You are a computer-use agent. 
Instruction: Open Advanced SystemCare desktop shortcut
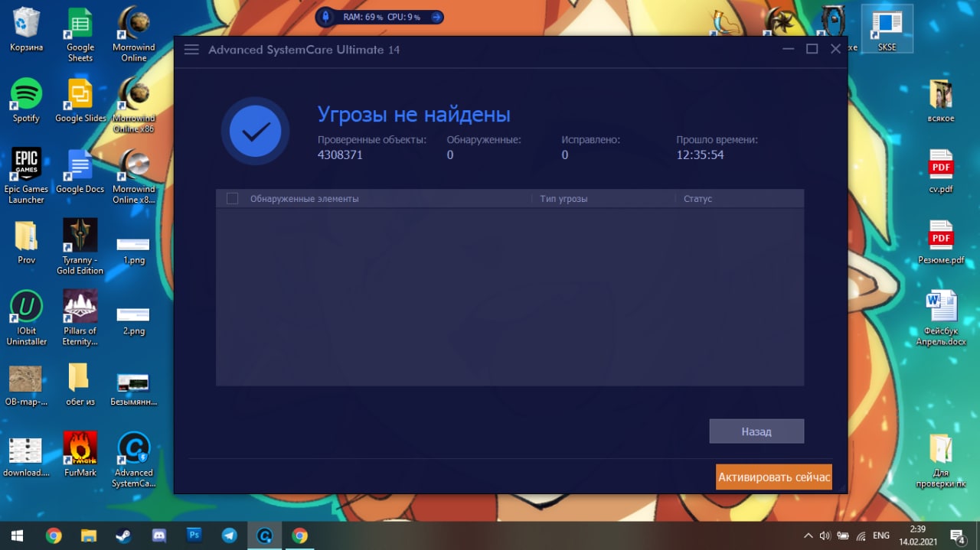(x=133, y=460)
